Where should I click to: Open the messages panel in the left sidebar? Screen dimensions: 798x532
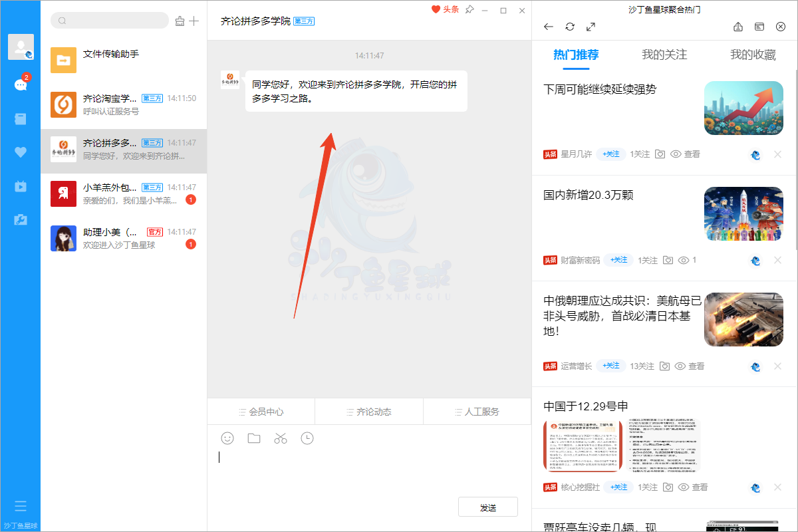[21, 84]
